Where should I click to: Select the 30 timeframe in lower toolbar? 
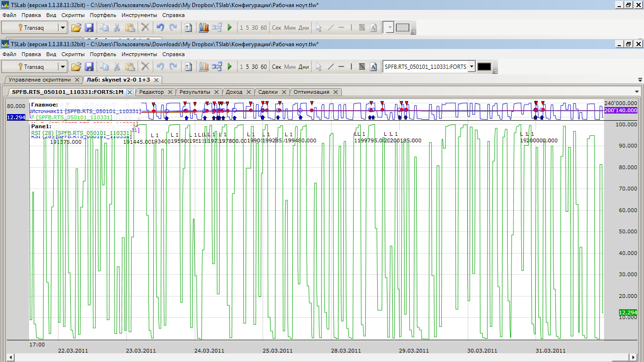click(255, 67)
